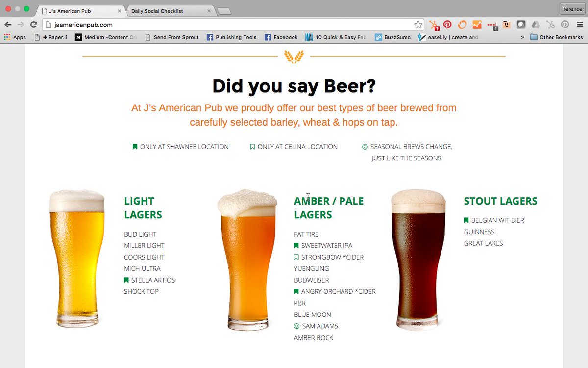Click the amber lager beer glass image
The width and height of the screenshot is (588, 368).
(247, 260)
